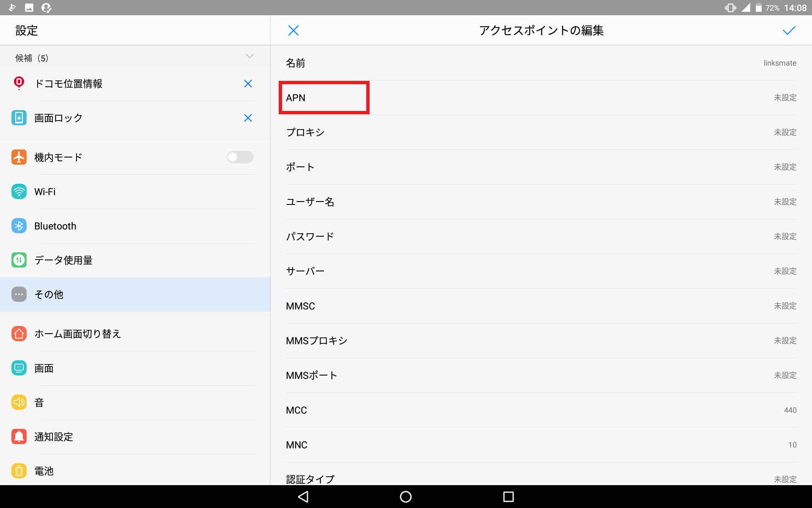Open 通知設定 settings label
812x508 pixels.
point(54,437)
